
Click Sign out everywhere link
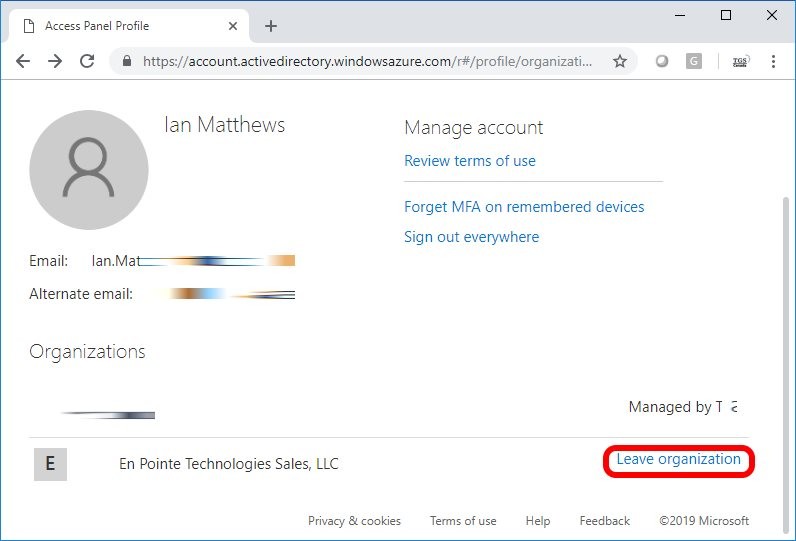[x=471, y=237]
